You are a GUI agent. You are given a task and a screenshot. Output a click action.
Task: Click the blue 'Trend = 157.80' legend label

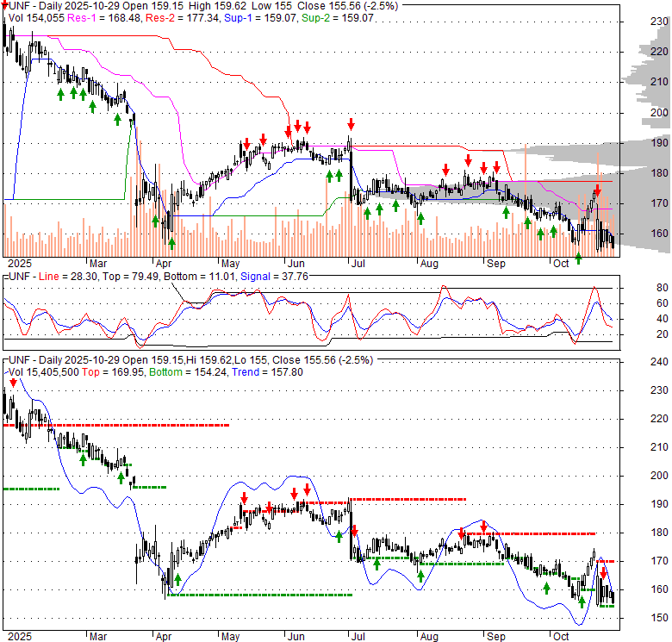pos(267,372)
